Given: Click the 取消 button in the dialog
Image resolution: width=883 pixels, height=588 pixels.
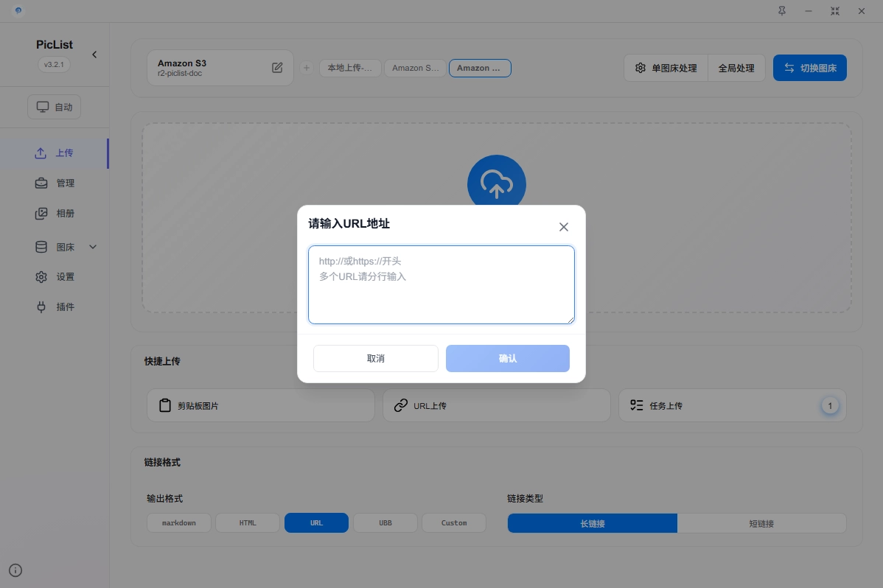Looking at the screenshot, I should click(x=375, y=359).
